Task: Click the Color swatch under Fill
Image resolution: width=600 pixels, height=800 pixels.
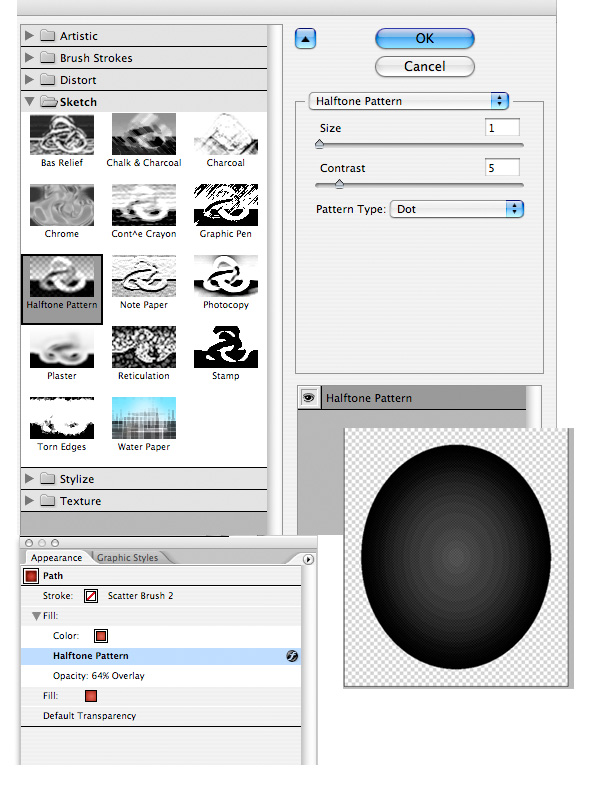Action: pos(101,636)
